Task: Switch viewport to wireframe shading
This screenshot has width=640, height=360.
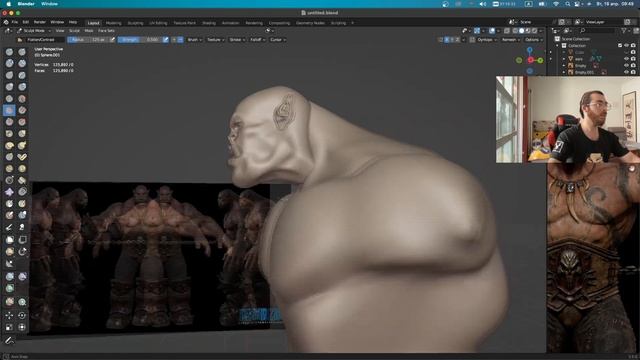Action: click(515, 31)
